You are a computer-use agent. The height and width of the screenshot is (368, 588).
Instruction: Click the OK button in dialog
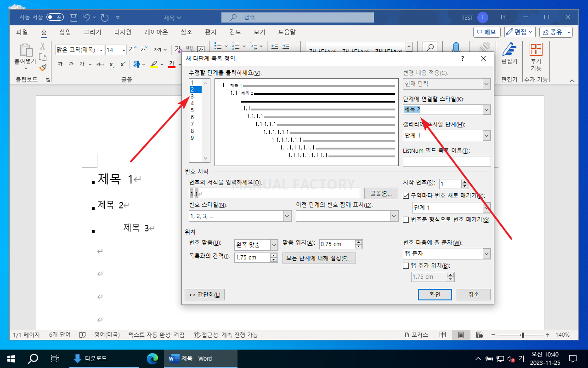pos(435,294)
